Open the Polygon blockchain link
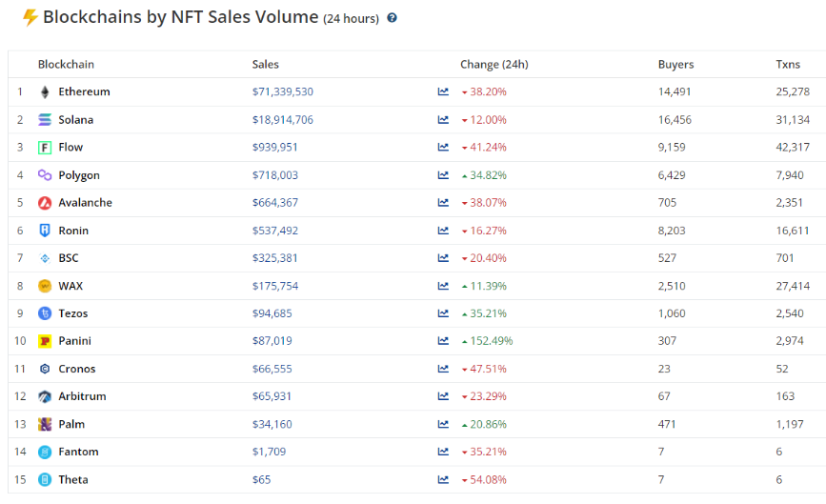This screenshot has height=504, width=826. (79, 175)
